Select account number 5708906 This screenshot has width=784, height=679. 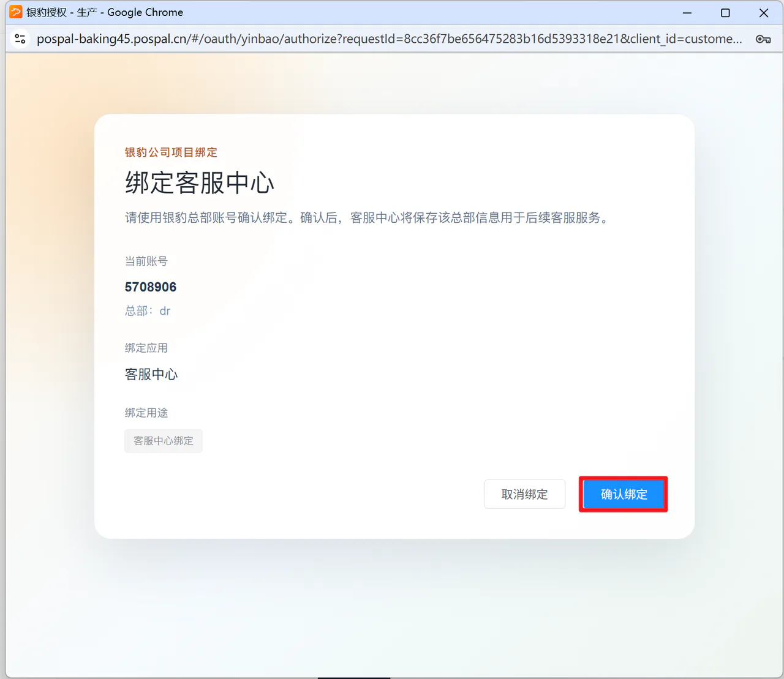pyautogui.click(x=151, y=287)
